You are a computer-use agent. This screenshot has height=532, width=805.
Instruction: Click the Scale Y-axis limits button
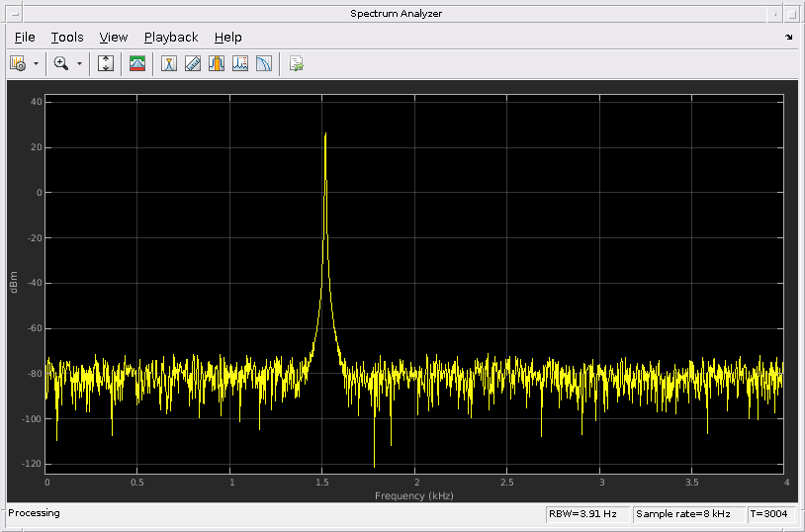pos(105,63)
